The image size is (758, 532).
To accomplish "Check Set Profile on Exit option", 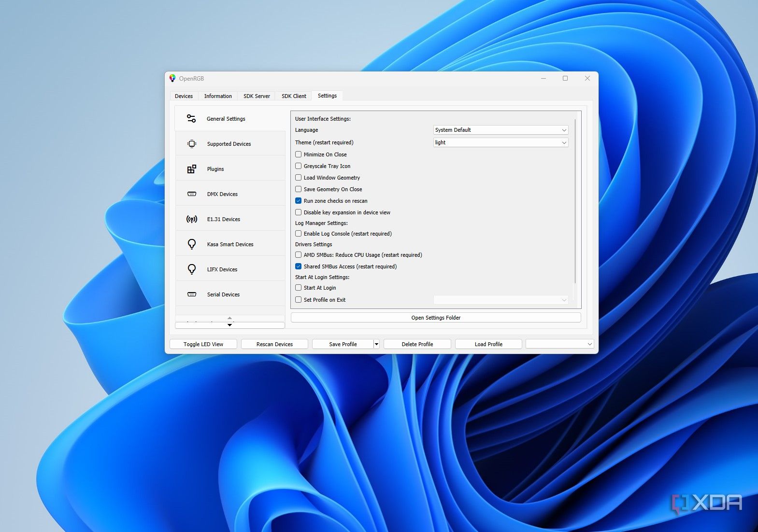I will 299,300.
